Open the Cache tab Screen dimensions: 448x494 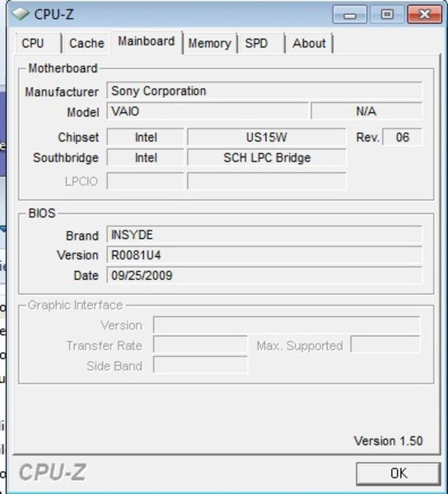[86, 43]
